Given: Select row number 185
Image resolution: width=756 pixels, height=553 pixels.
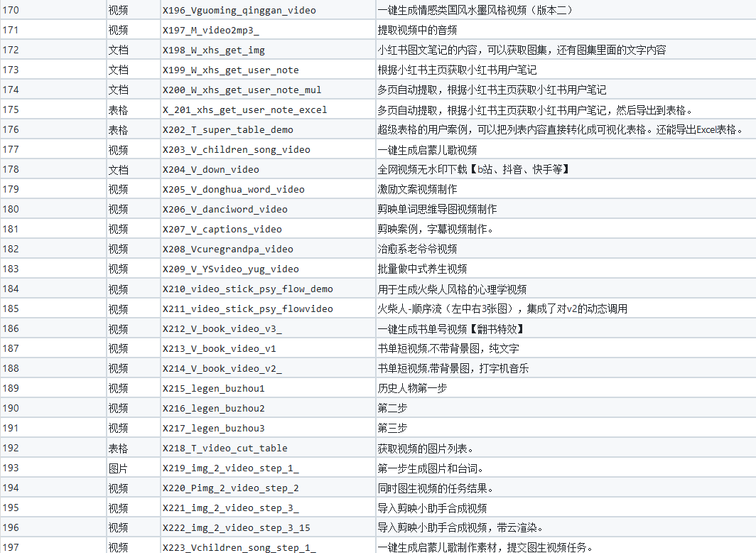Looking at the screenshot, I should [11, 308].
